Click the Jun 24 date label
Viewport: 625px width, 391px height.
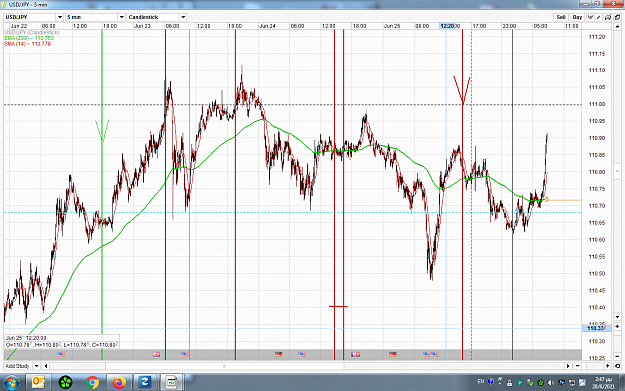click(267, 26)
